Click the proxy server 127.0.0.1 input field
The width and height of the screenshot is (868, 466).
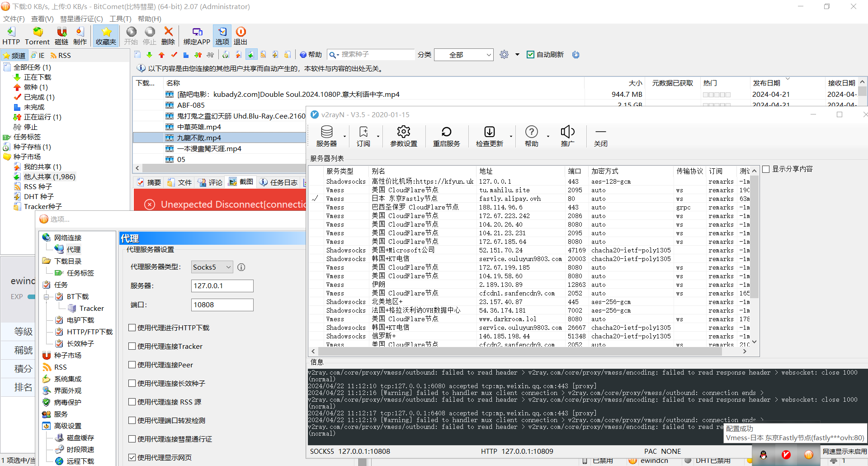coord(222,286)
